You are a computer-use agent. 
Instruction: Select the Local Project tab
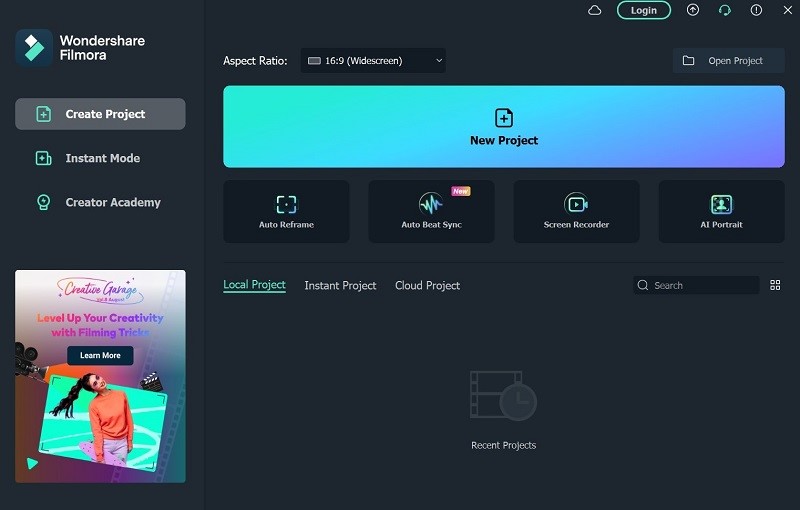click(254, 285)
